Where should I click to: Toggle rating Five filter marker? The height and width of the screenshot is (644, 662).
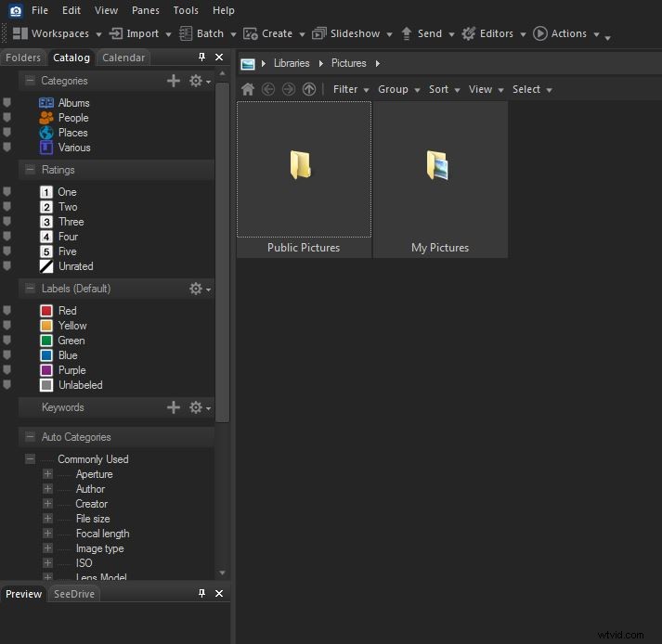coord(6,251)
